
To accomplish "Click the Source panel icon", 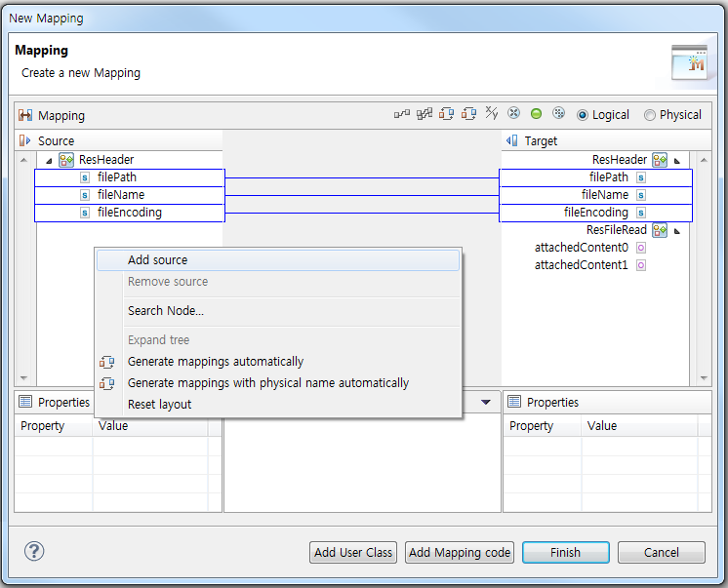I will [x=25, y=140].
